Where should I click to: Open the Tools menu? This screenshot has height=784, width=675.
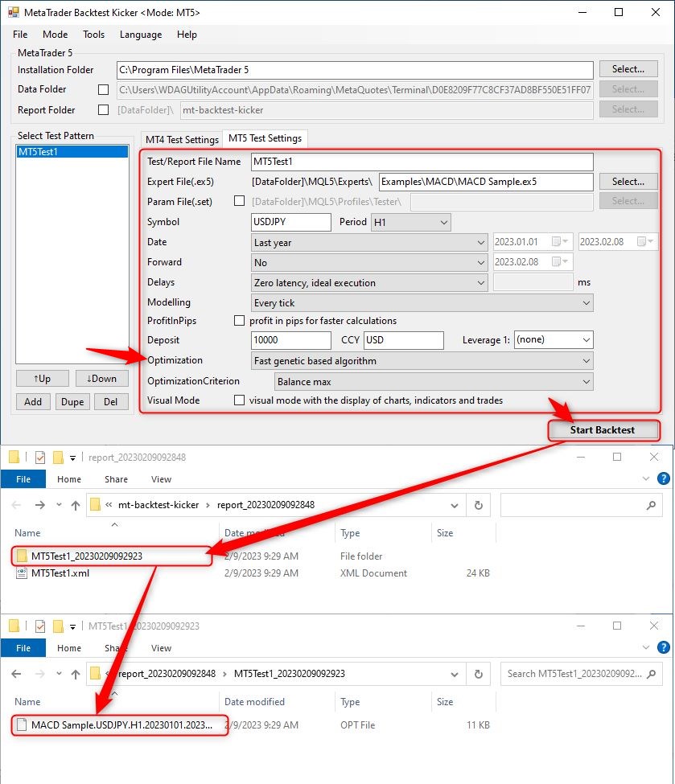coord(93,35)
